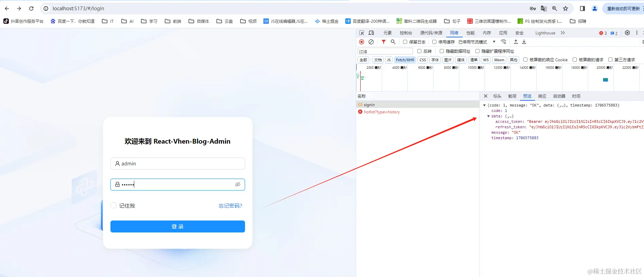Toggle the 反转 invert filter checkbox

(419, 51)
